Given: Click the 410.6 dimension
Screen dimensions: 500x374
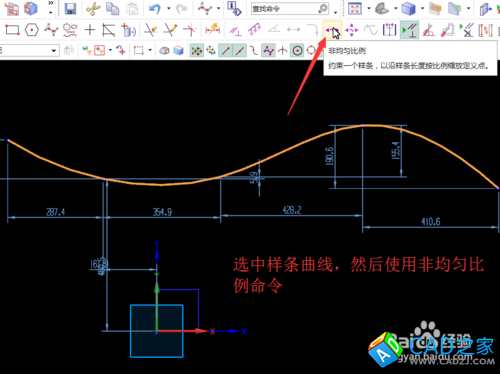Looking at the screenshot, I should click(x=431, y=222).
